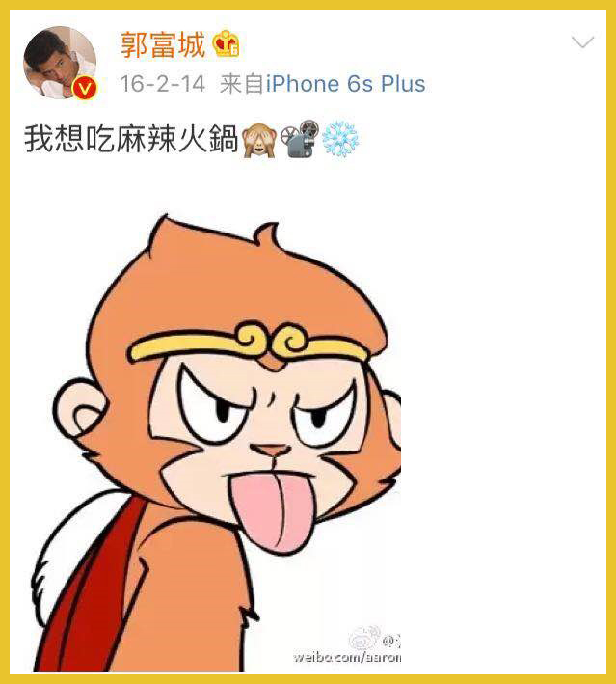Click the weibo.com/aaron watermark text
This screenshot has width=616, height=684.
point(347,657)
